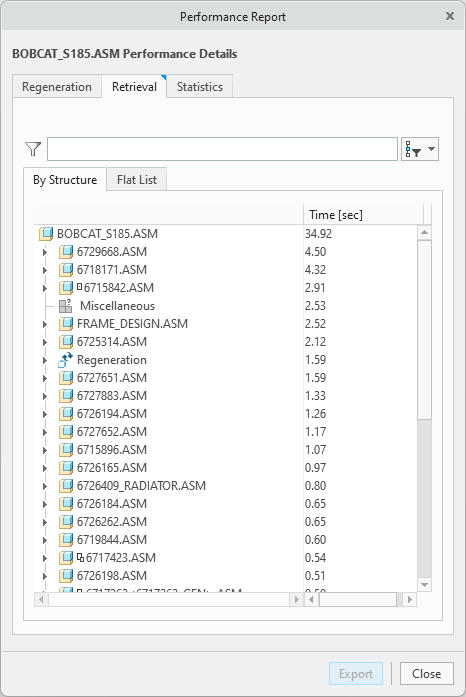Click the vertical scrollbar down arrow
The image size is (466, 697).
click(x=424, y=585)
